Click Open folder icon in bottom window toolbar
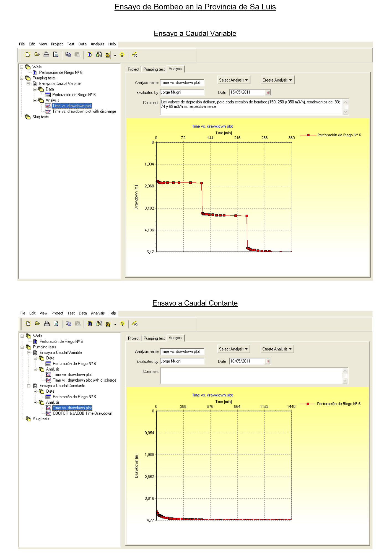The image size is (392, 553). click(x=37, y=324)
